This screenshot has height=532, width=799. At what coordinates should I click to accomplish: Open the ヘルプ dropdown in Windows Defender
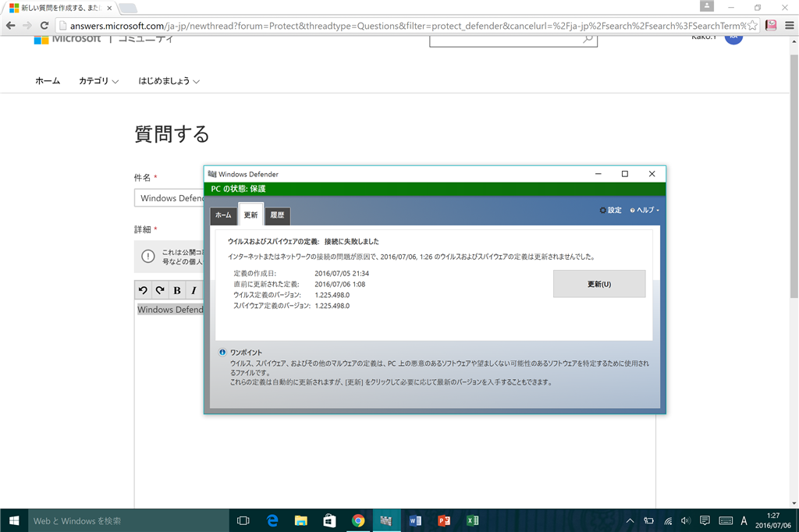point(645,210)
